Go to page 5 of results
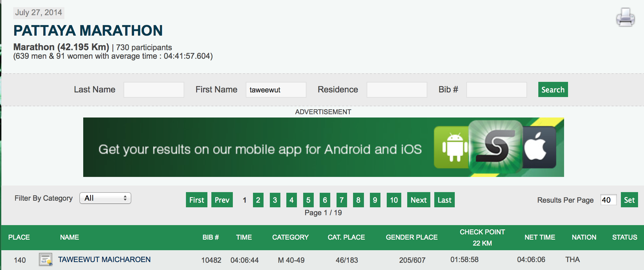 (308, 200)
